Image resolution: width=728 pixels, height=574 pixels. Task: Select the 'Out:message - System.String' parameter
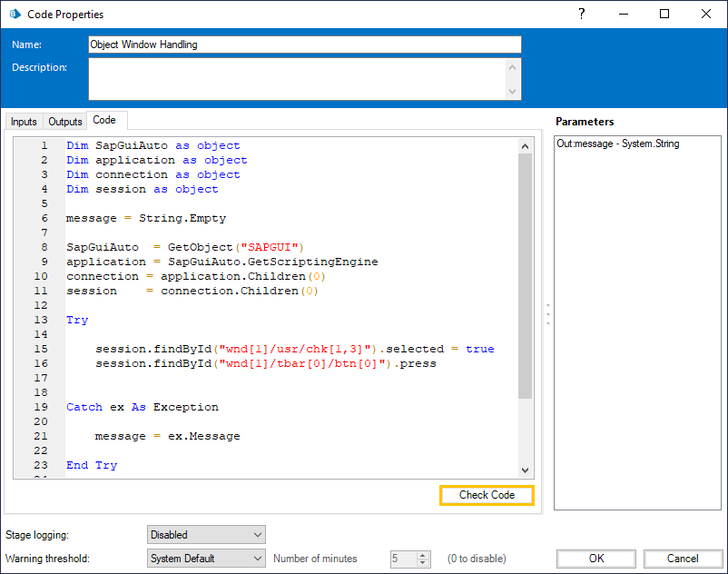(618, 144)
